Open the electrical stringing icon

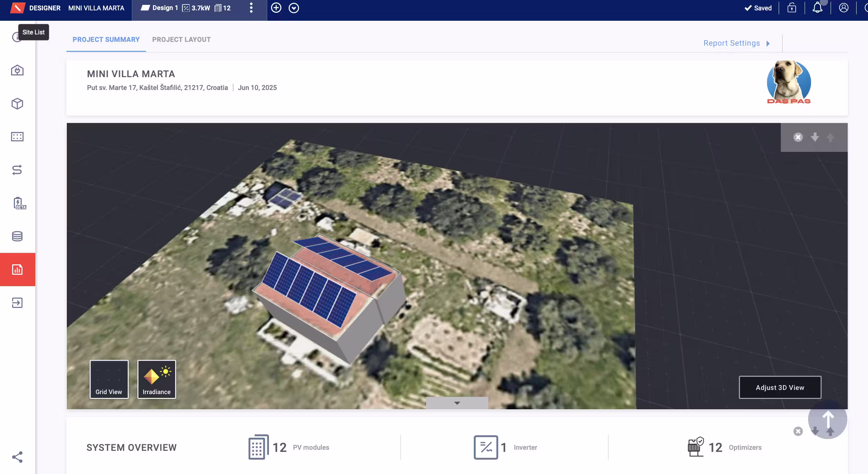[x=17, y=170]
